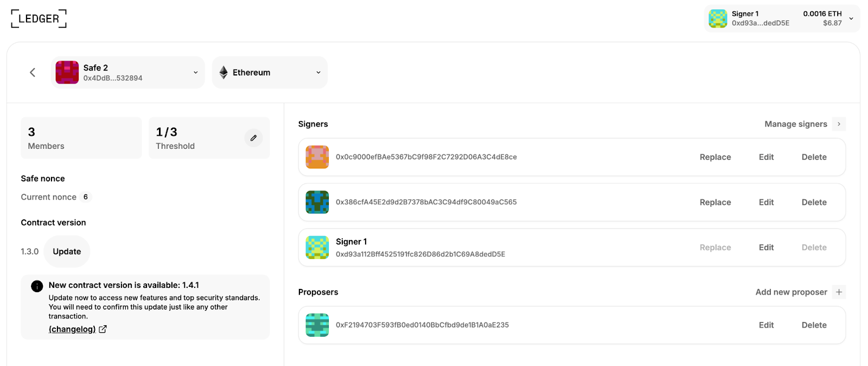Open the Safe 2 account dropdown
868x366 pixels.
[x=195, y=72]
